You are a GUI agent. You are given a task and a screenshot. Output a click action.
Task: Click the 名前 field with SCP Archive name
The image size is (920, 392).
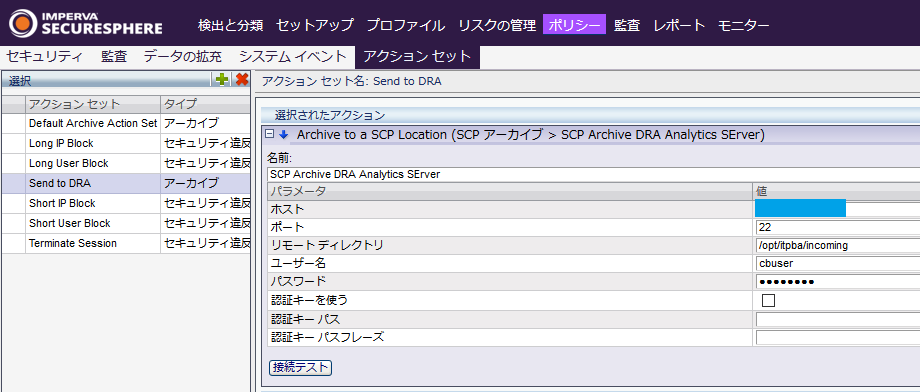click(x=593, y=174)
